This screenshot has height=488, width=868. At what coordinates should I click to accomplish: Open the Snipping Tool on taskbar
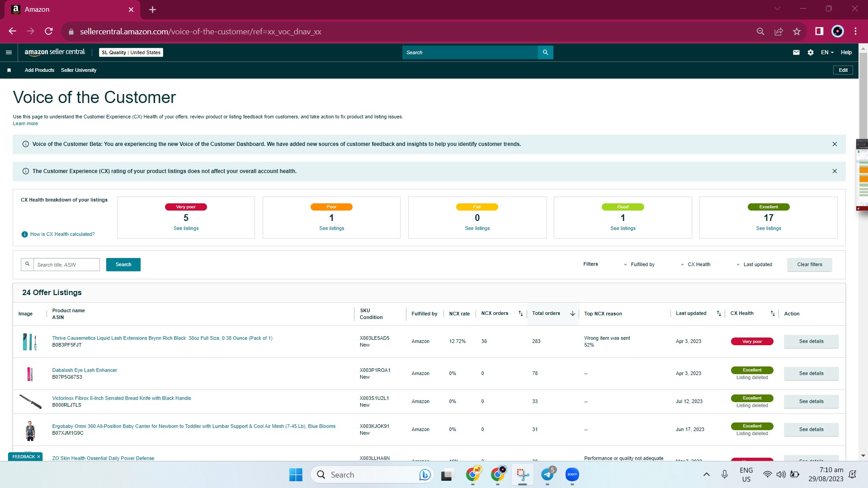pos(523,474)
